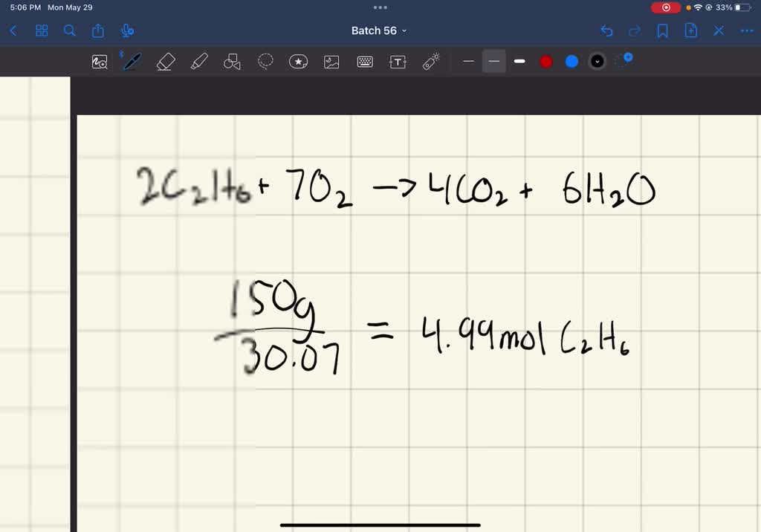Viewport: 761px width, 532px height.
Task: Select the Eraser tool
Action: coord(166,61)
